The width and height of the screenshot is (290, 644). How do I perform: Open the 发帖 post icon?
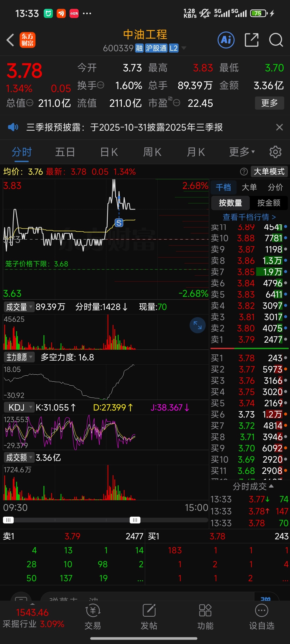tap(149, 617)
